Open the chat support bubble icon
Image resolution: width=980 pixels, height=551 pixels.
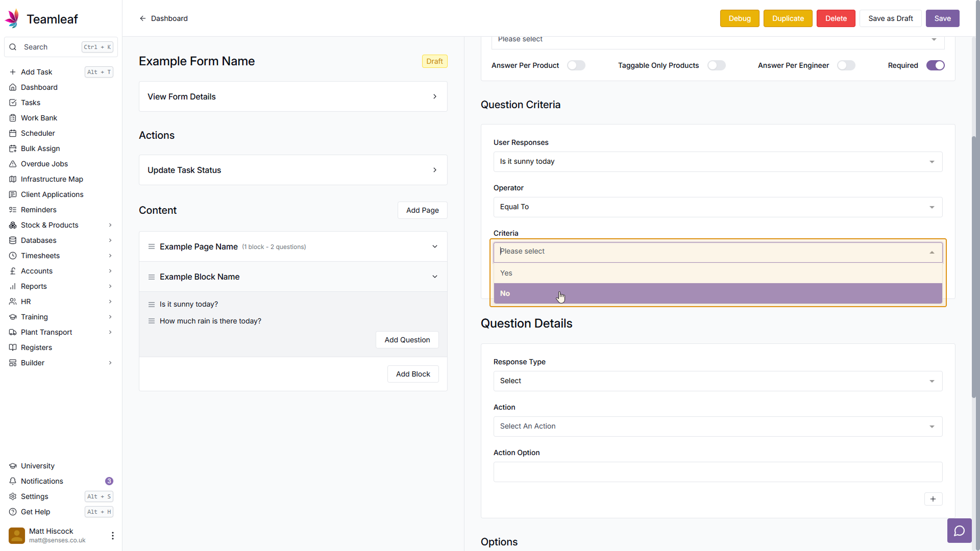pyautogui.click(x=959, y=531)
